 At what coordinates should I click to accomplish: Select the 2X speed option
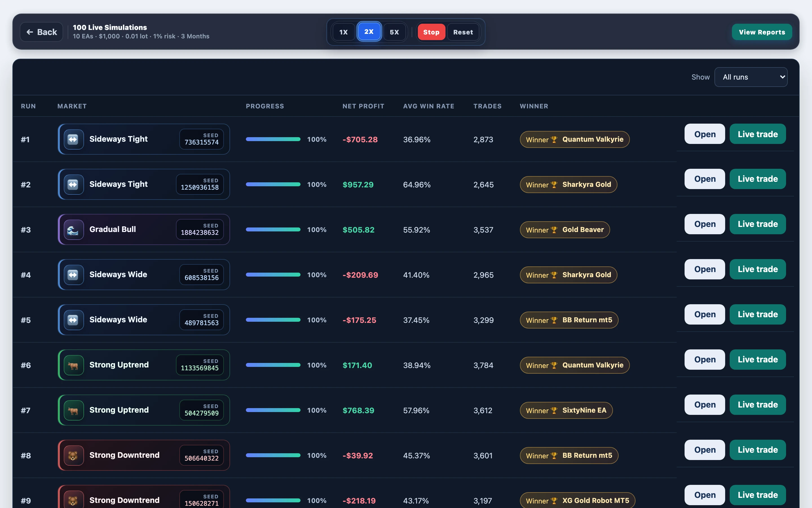369,32
